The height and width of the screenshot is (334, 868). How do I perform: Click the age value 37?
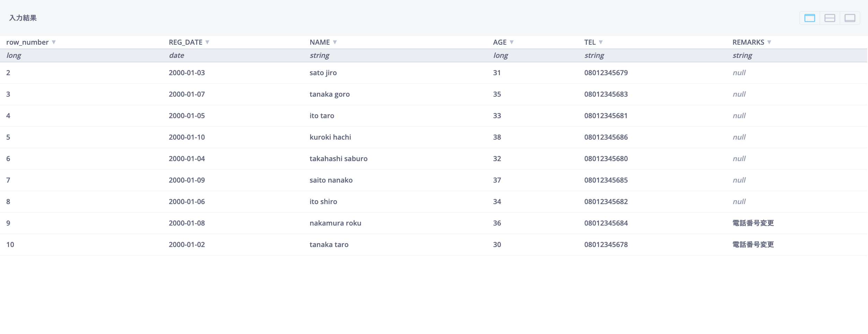click(x=497, y=180)
